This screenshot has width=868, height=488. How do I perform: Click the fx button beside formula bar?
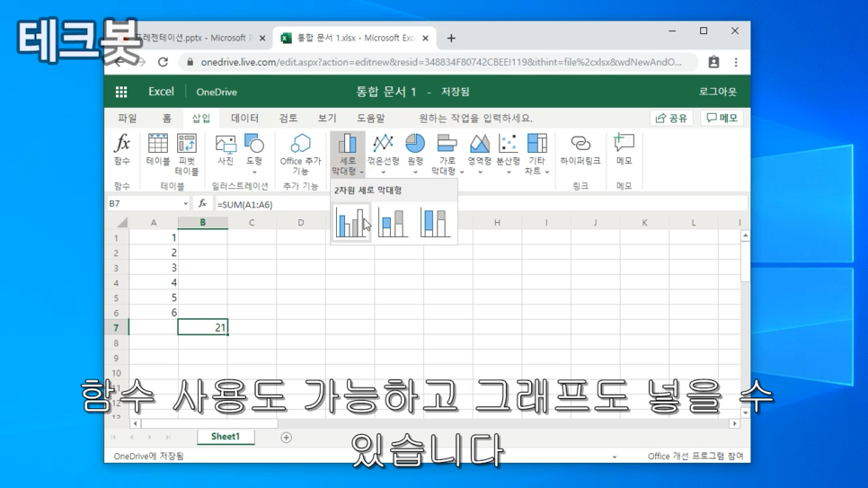coord(202,204)
